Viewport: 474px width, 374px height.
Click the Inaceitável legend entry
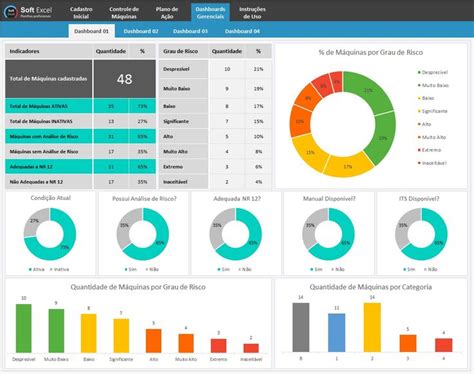(432, 163)
